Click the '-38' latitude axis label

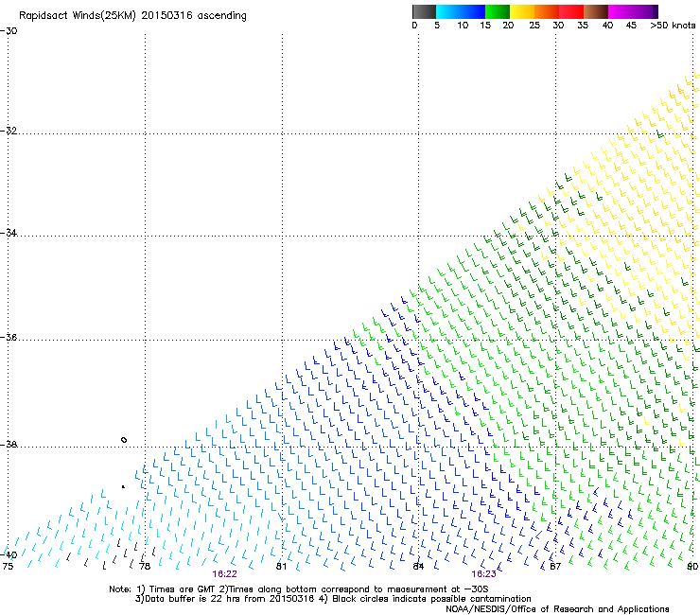click(9, 445)
